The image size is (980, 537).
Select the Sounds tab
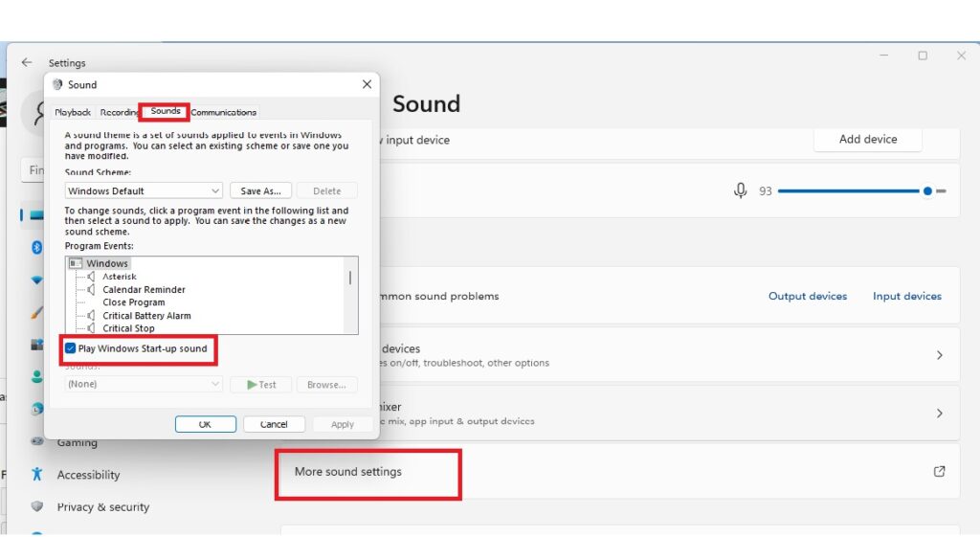coord(165,111)
